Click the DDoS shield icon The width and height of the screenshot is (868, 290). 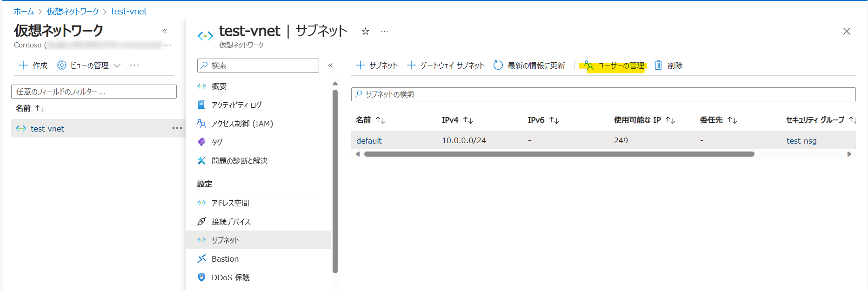[x=201, y=277]
